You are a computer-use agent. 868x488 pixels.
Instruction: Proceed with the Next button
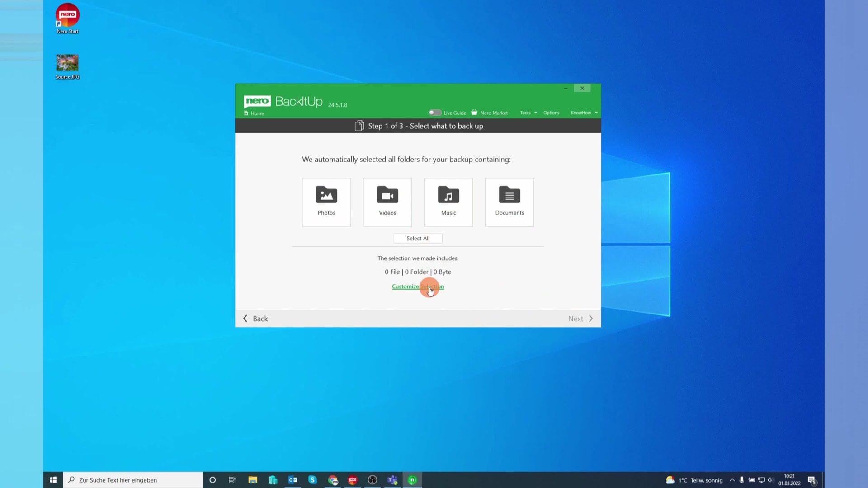click(x=580, y=319)
